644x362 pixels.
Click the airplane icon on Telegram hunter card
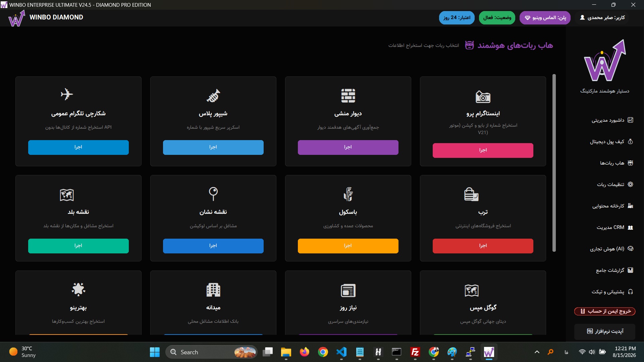pos(67,94)
